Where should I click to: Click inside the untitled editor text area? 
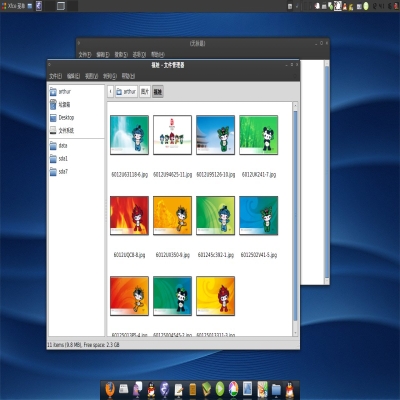click(312, 172)
